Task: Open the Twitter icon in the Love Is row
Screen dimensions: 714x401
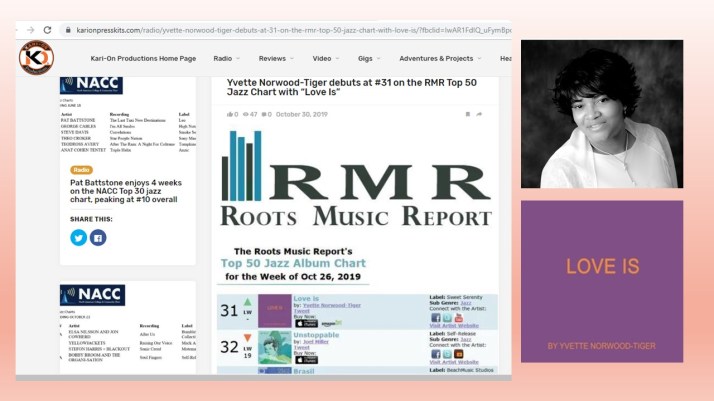Action: pos(447,317)
